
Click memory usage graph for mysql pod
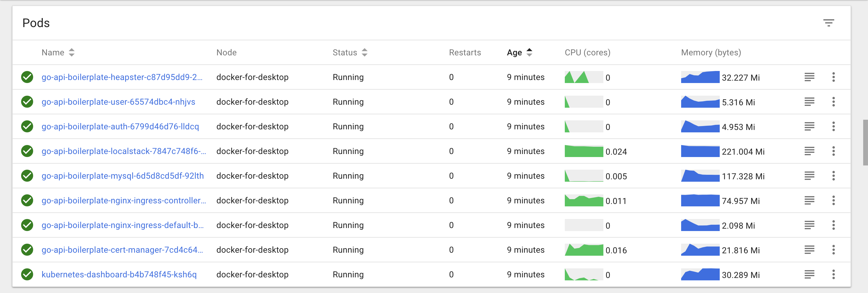click(700, 176)
